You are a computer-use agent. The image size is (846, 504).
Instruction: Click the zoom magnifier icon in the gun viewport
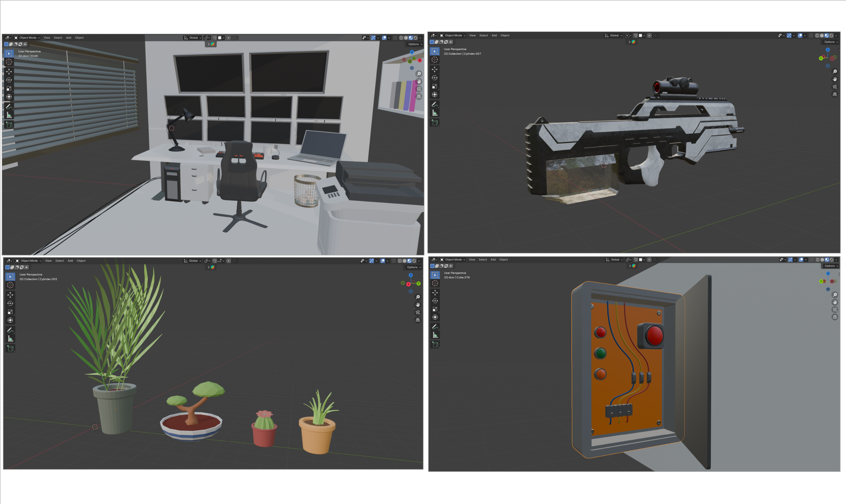point(835,72)
